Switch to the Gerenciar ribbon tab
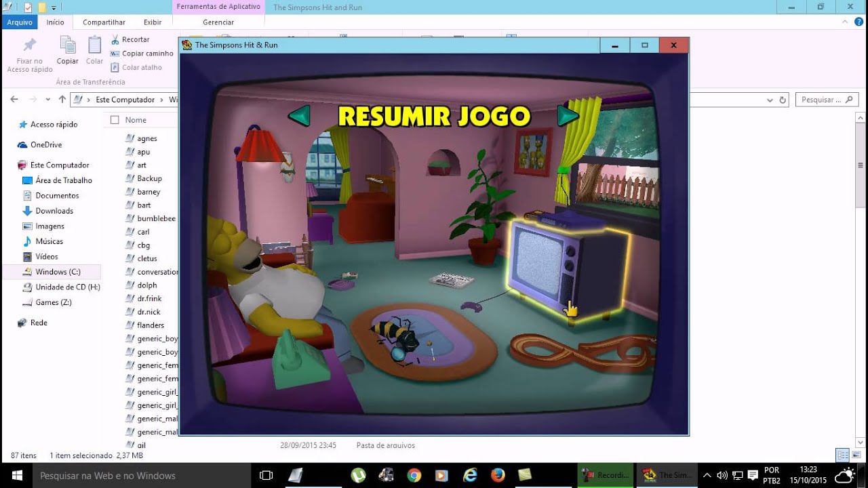Viewport: 868px width, 488px height. click(218, 22)
